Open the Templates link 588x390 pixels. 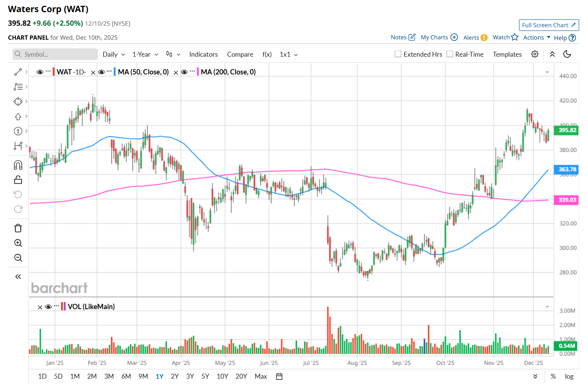[x=507, y=54]
